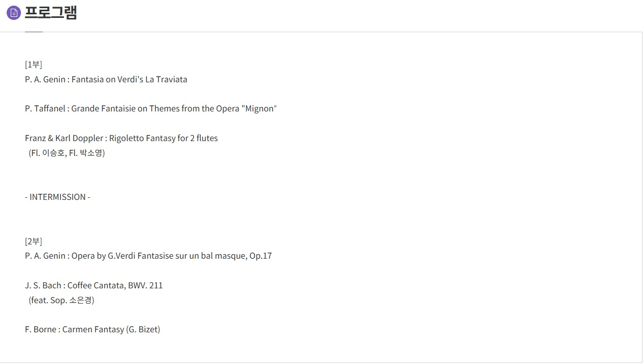Click the soprano 소은경 credit line

click(x=62, y=300)
